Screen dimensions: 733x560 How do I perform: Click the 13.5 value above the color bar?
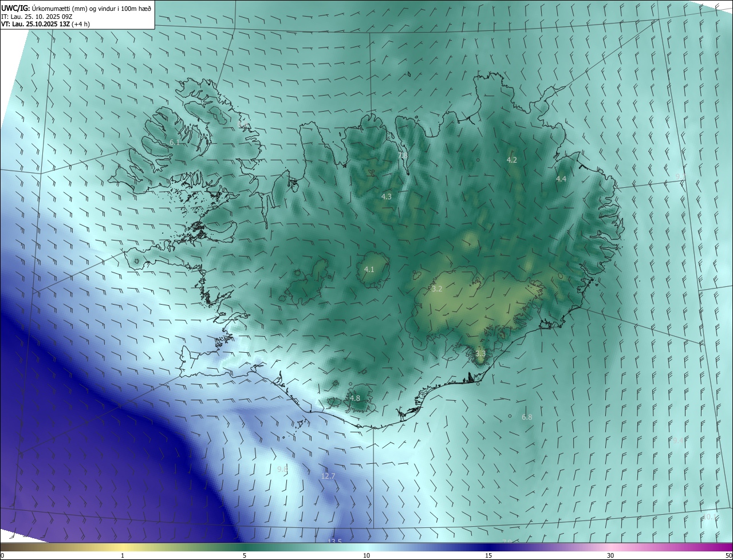tap(335, 541)
